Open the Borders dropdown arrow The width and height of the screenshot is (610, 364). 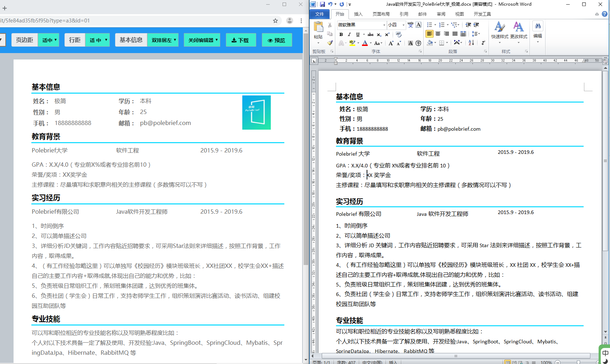(447, 43)
